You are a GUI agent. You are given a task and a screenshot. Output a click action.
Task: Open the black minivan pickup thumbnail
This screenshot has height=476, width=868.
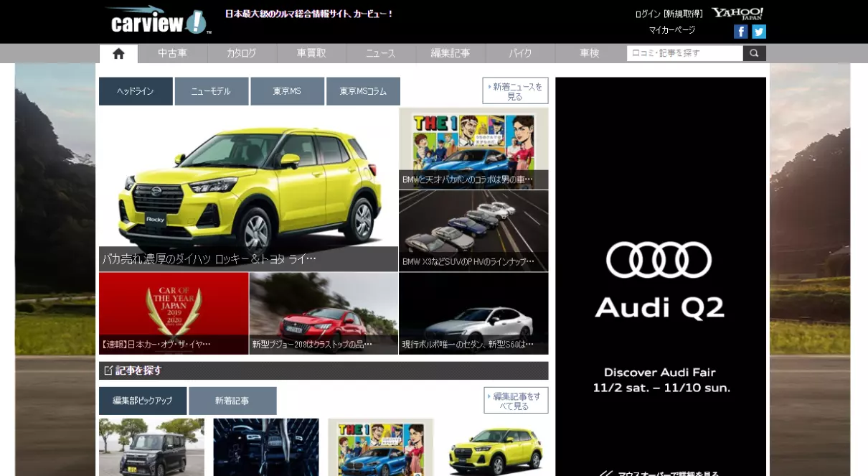[151, 447]
